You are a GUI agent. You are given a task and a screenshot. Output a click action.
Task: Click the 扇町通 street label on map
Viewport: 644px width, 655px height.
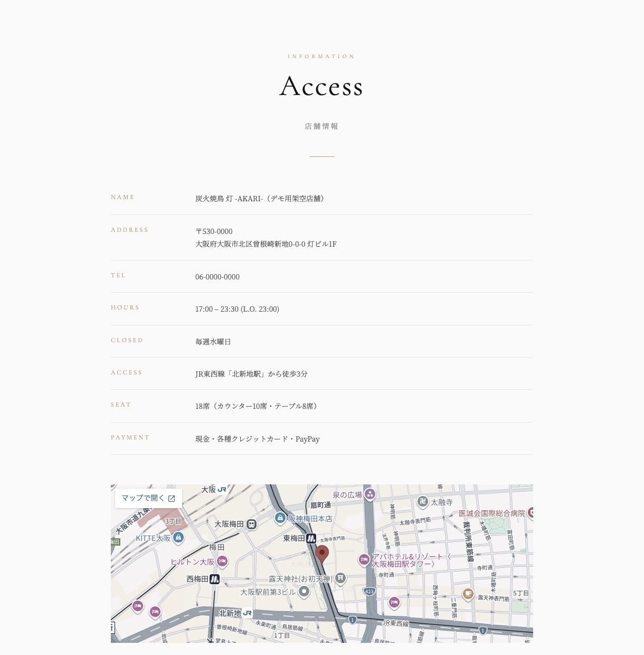[x=320, y=505]
